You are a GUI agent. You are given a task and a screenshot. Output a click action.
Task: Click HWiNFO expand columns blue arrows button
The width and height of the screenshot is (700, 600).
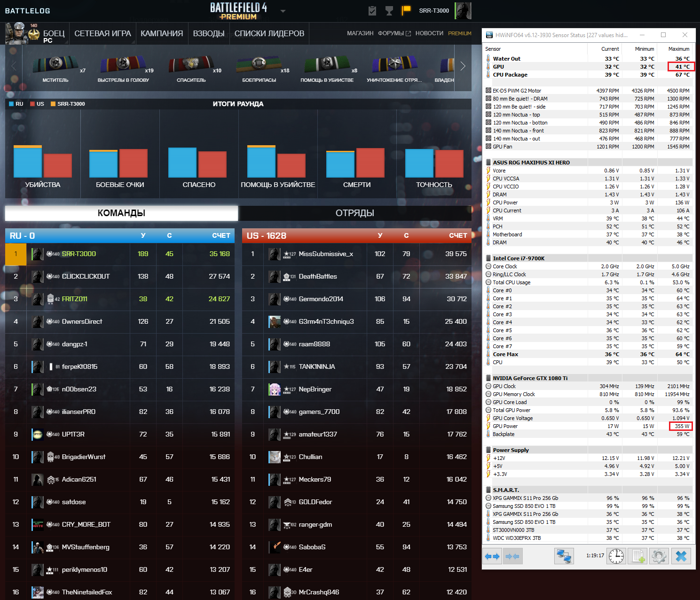coord(492,556)
